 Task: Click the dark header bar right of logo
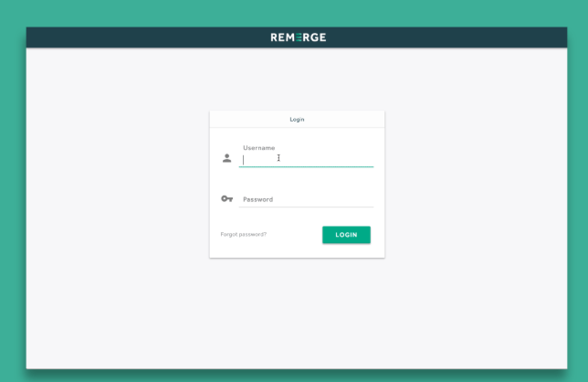[457, 37]
